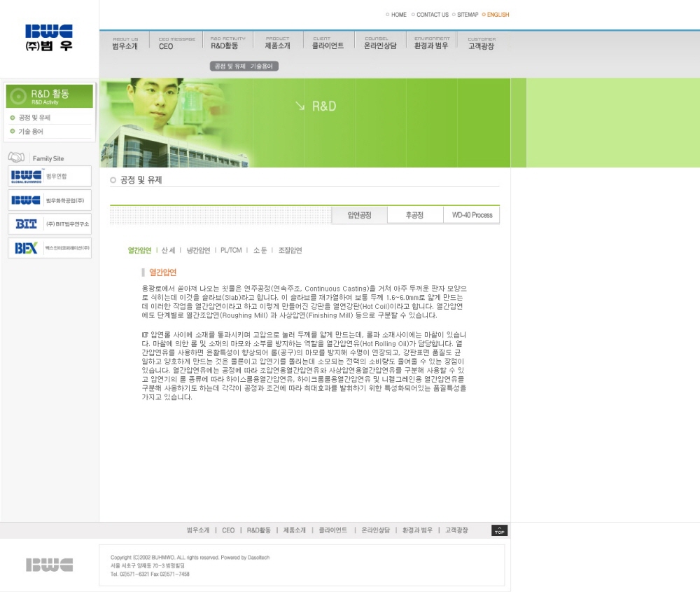Image resolution: width=700 pixels, height=592 pixels.
Task: Click the gray BWC logo in footer
Action: (49, 565)
